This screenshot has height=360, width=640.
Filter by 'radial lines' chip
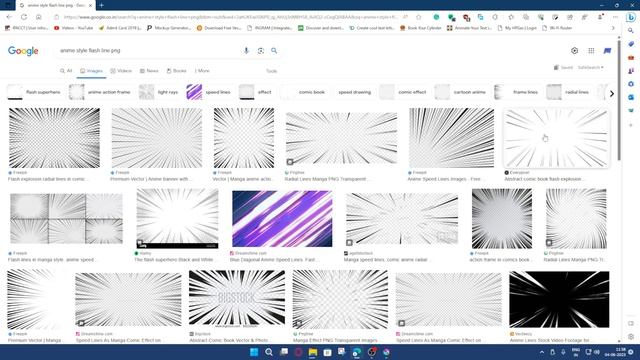coord(569,92)
